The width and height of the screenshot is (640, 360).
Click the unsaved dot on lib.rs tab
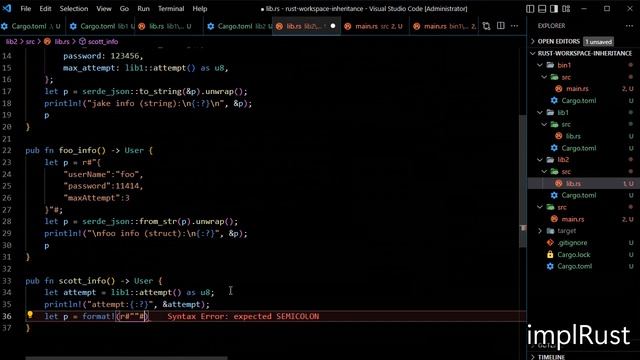point(333,26)
